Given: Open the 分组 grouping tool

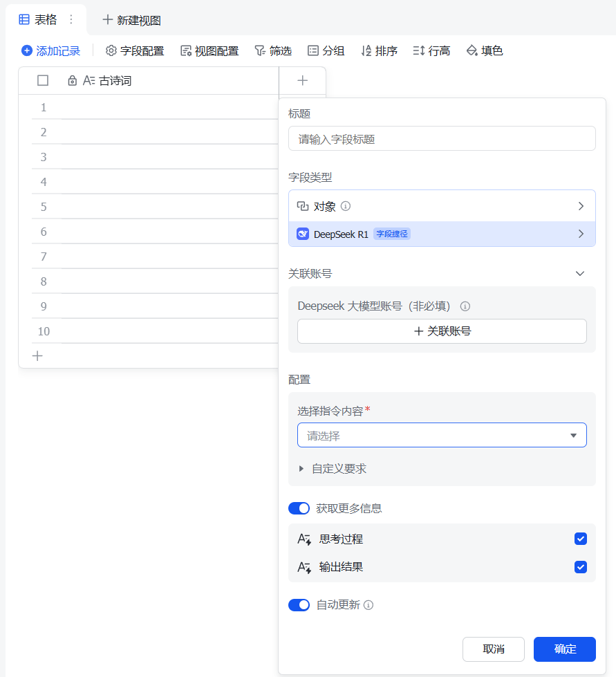Looking at the screenshot, I should (326, 51).
